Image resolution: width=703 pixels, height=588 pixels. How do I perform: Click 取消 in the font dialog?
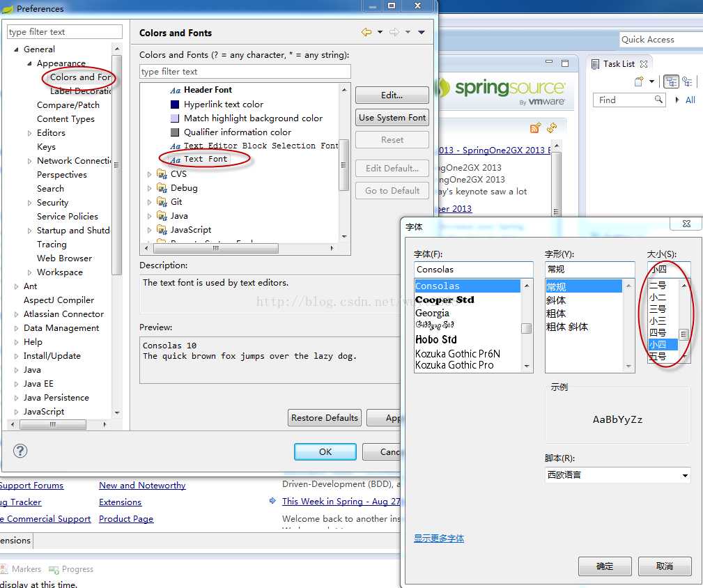click(665, 566)
